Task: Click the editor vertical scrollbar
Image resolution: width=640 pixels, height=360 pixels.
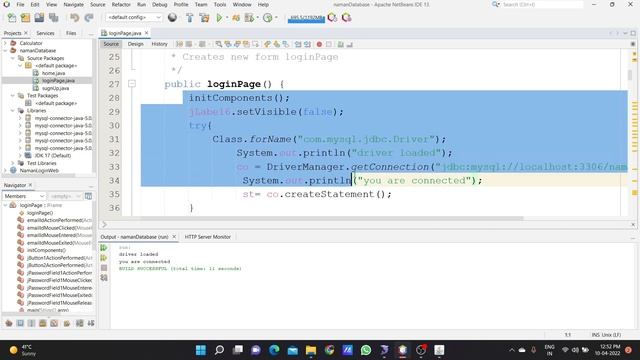Action: 630,75
